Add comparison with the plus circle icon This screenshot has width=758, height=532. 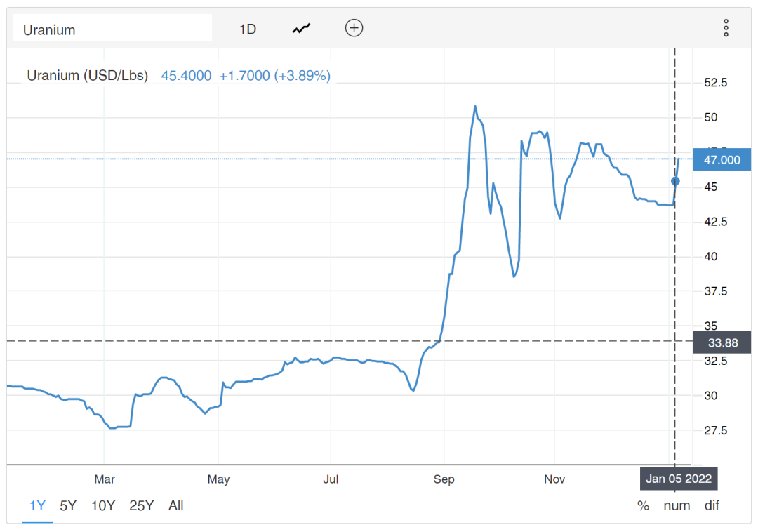(354, 28)
